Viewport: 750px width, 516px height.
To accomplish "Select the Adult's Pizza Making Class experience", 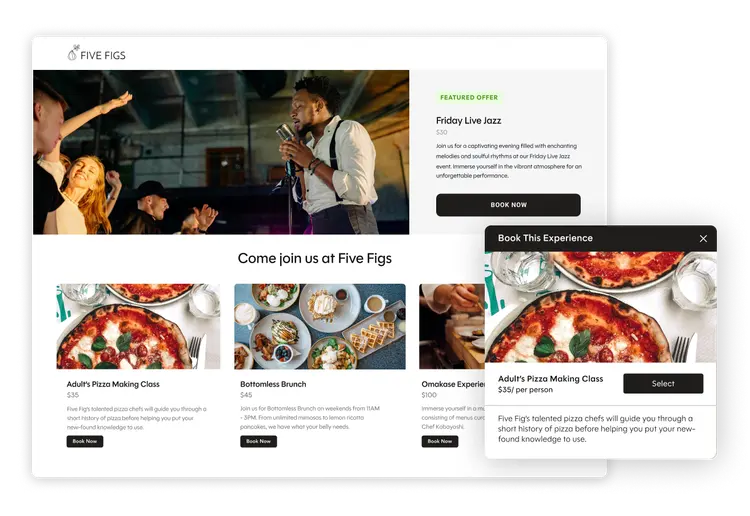I will coord(663,384).
